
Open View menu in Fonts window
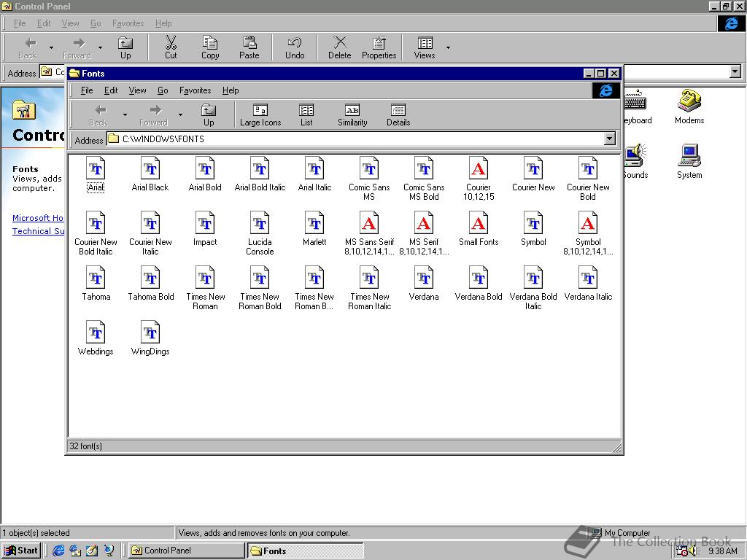(x=137, y=90)
